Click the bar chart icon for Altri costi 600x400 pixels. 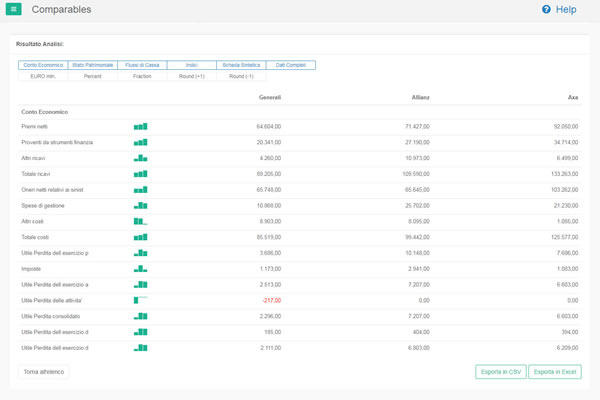[140, 221]
